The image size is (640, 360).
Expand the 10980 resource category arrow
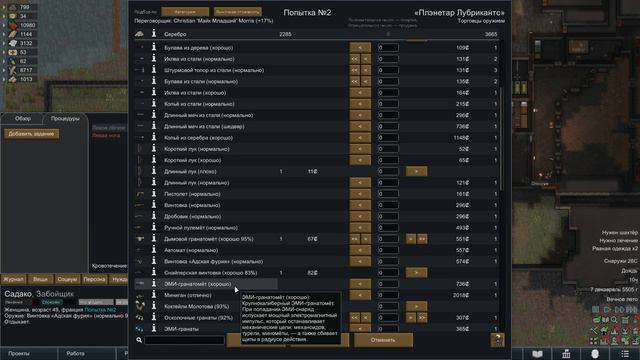click(4, 25)
